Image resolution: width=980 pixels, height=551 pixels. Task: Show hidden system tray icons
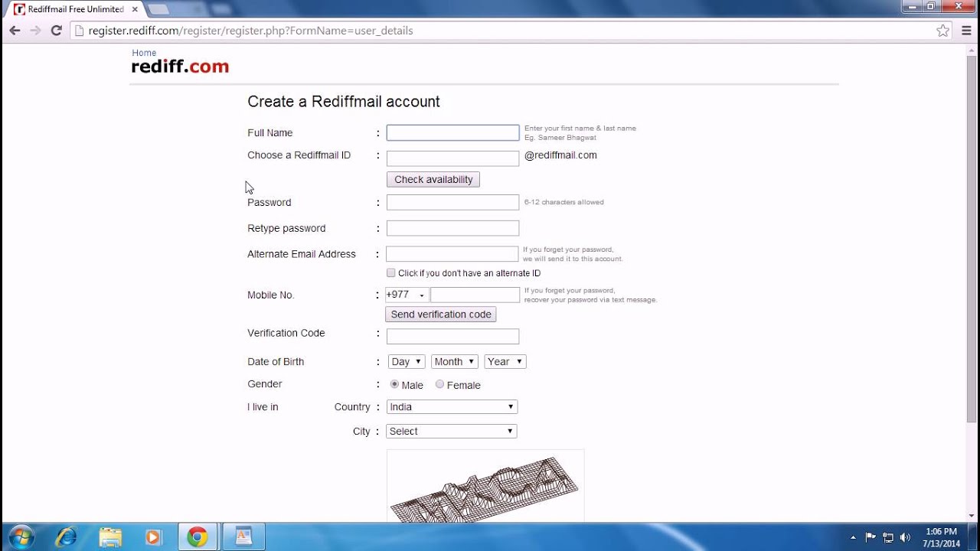click(853, 537)
